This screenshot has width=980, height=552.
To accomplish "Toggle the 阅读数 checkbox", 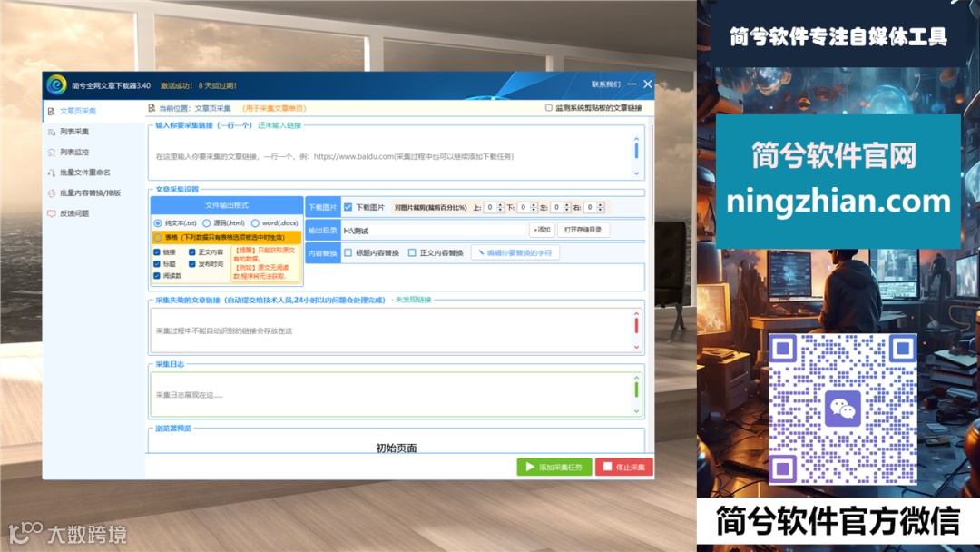I will tap(157, 276).
